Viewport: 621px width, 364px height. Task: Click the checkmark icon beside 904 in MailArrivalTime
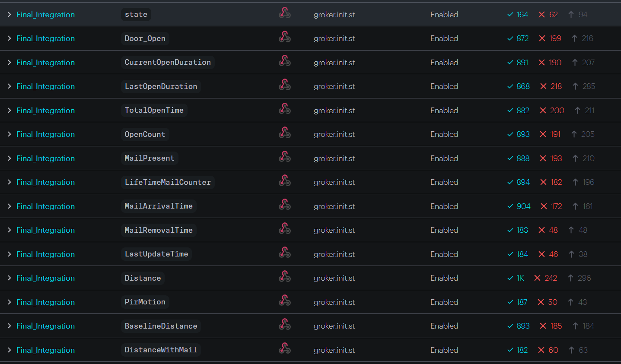(510, 206)
